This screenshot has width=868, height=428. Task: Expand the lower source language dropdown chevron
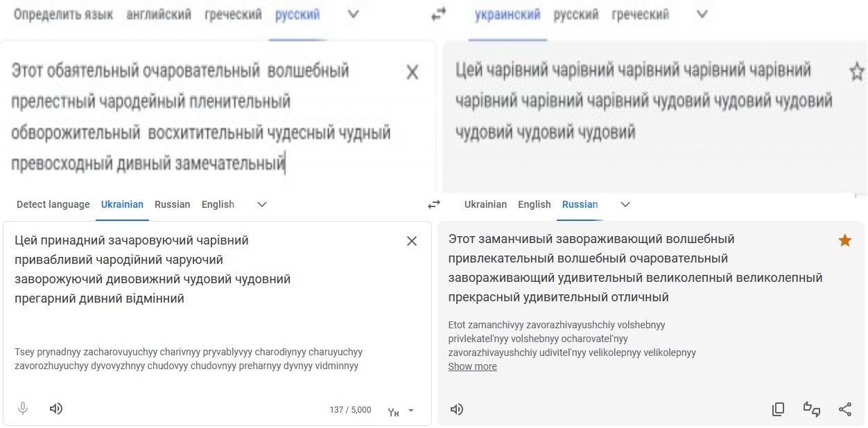pyautogui.click(x=262, y=204)
